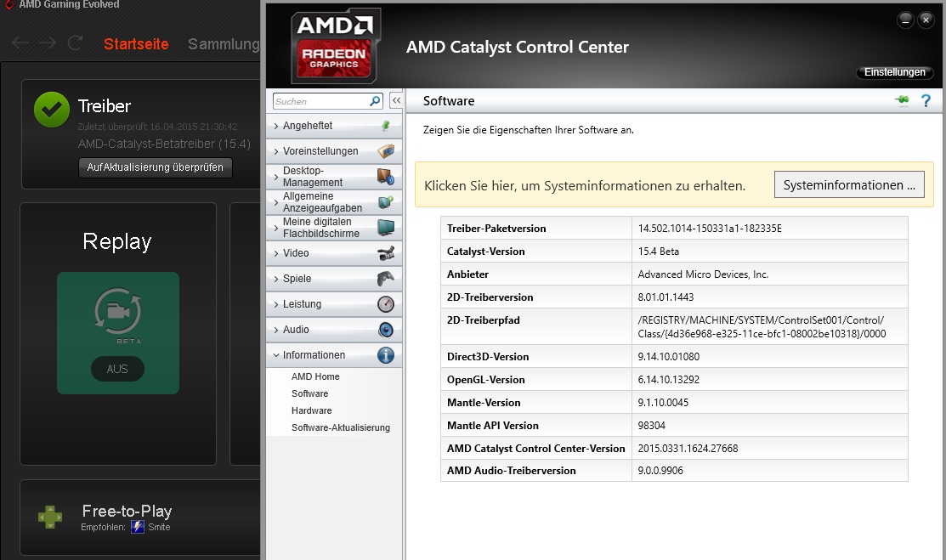Expand Desktop-Management section

276,177
